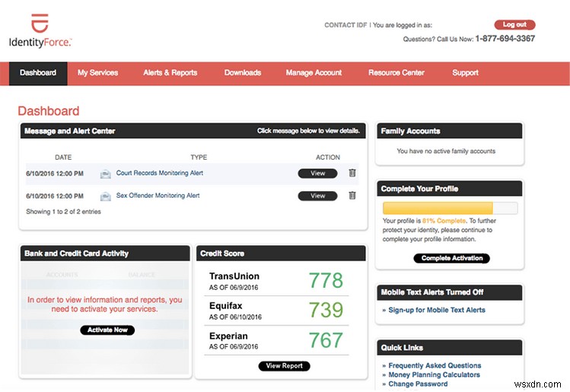The image size is (570, 392).
Task: Click 'Showing 1 to 2 of 2 entries' text
Action: point(63,212)
